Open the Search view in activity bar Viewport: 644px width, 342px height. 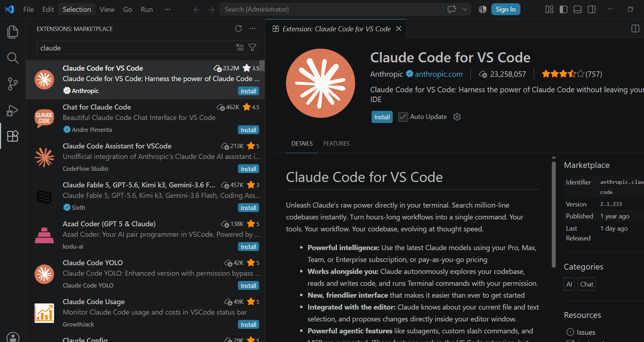13,58
